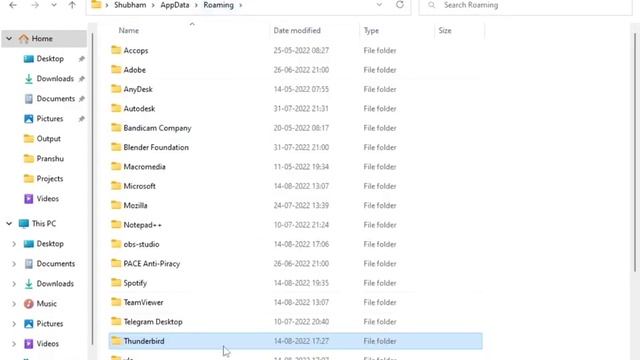The width and height of the screenshot is (640, 360).
Task: Open pinned Desktop under Home
Action: click(50, 59)
